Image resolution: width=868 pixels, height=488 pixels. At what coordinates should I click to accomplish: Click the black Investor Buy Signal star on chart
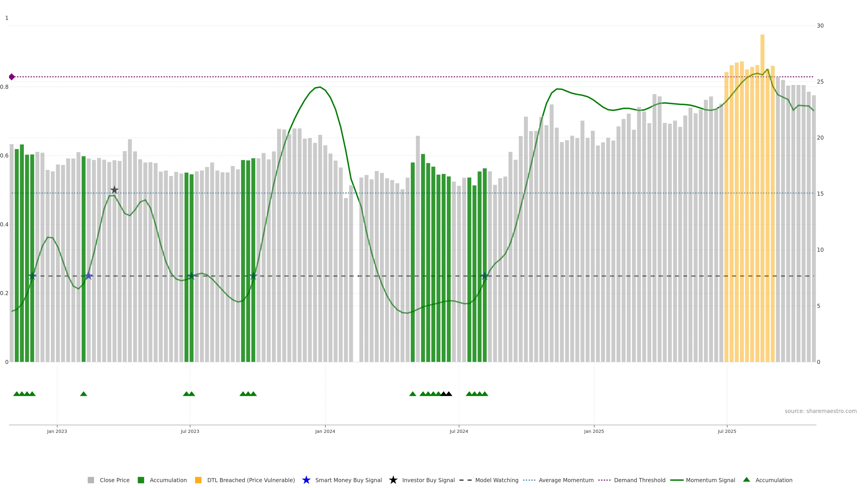[114, 190]
